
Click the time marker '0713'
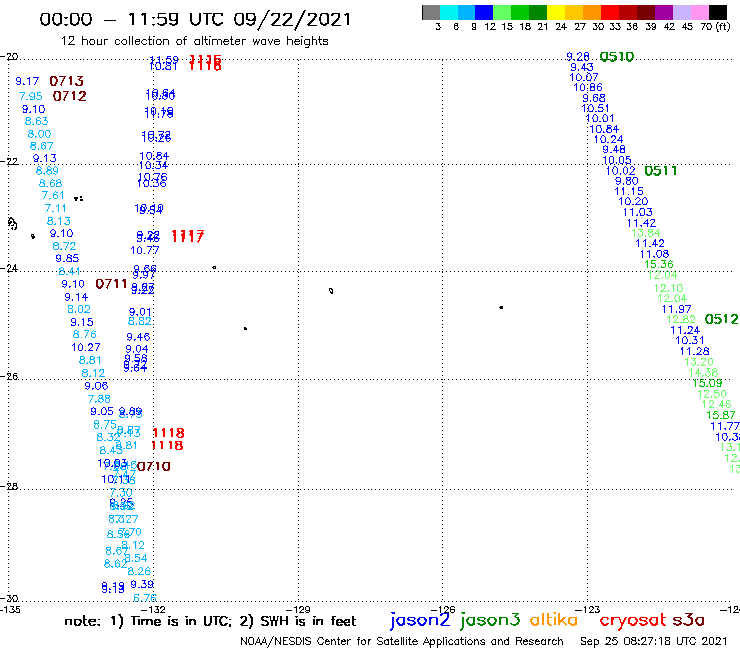click(67, 81)
